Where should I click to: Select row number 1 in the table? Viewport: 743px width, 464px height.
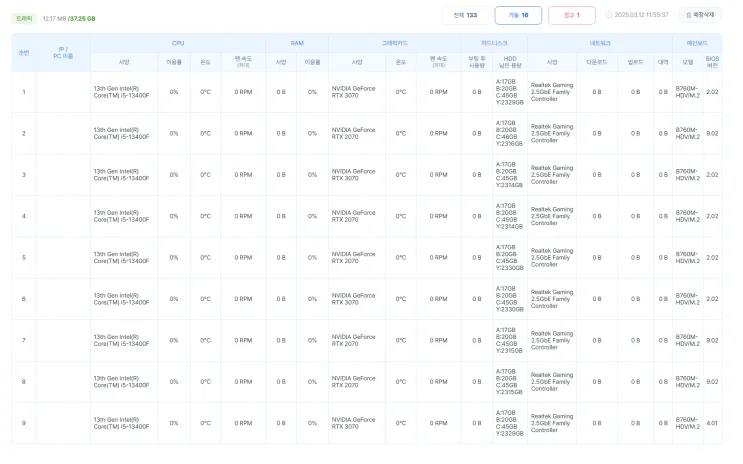click(24, 92)
